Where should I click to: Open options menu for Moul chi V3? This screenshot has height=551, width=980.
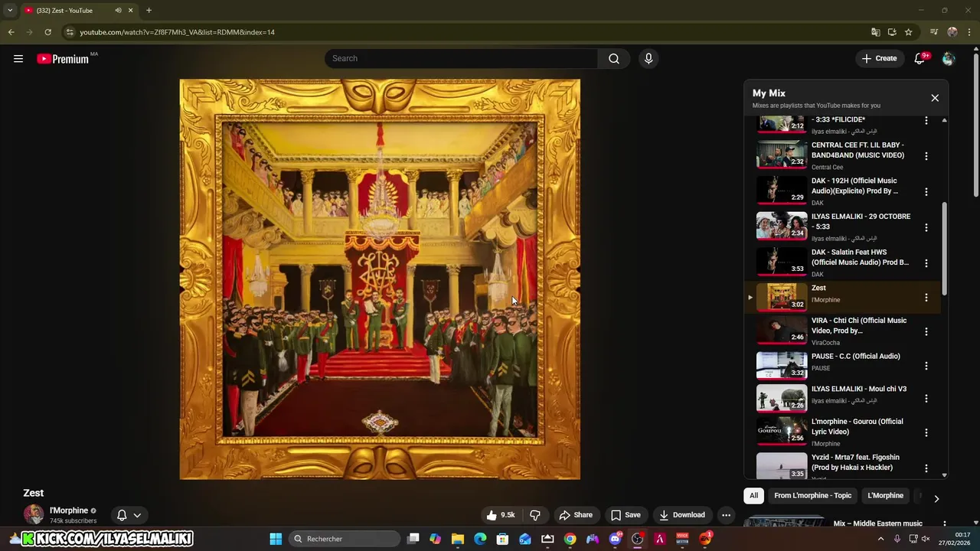pyautogui.click(x=926, y=399)
